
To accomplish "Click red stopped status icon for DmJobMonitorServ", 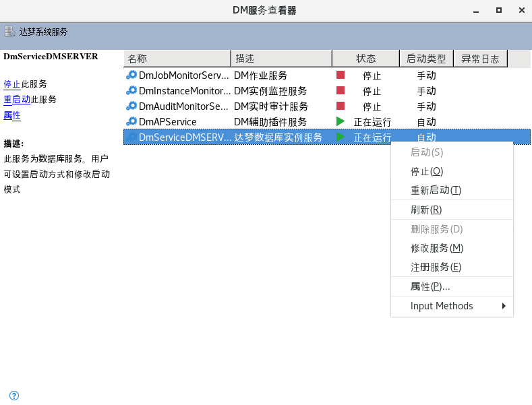I will click(341, 75).
